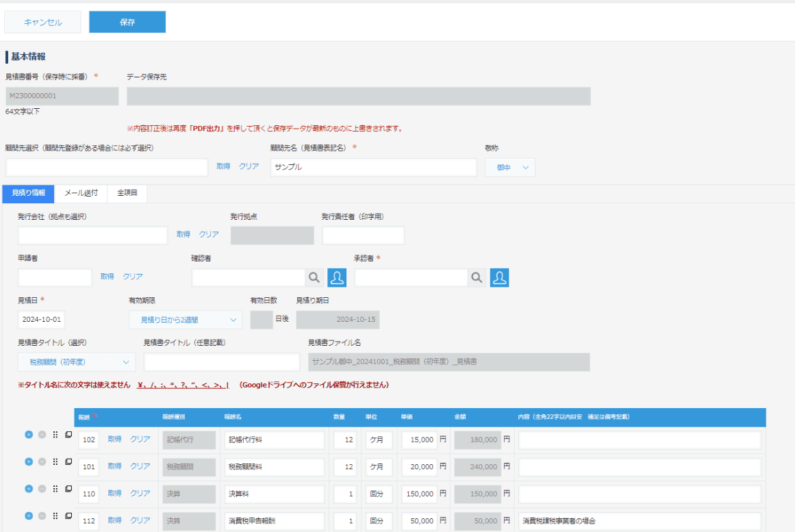
Task: Focus the 発行会社 input field
Action: (92, 236)
